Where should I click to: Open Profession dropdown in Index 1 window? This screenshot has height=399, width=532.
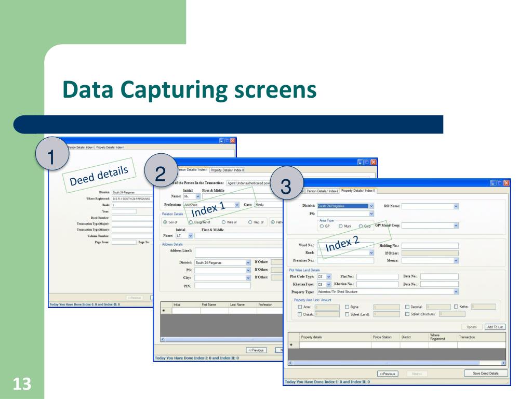(237, 205)
